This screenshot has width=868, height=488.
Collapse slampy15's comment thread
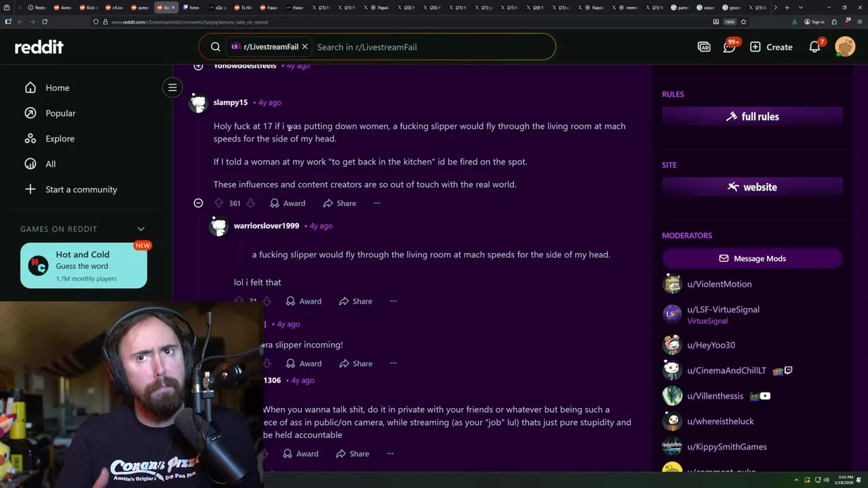[x=198, y=203]
